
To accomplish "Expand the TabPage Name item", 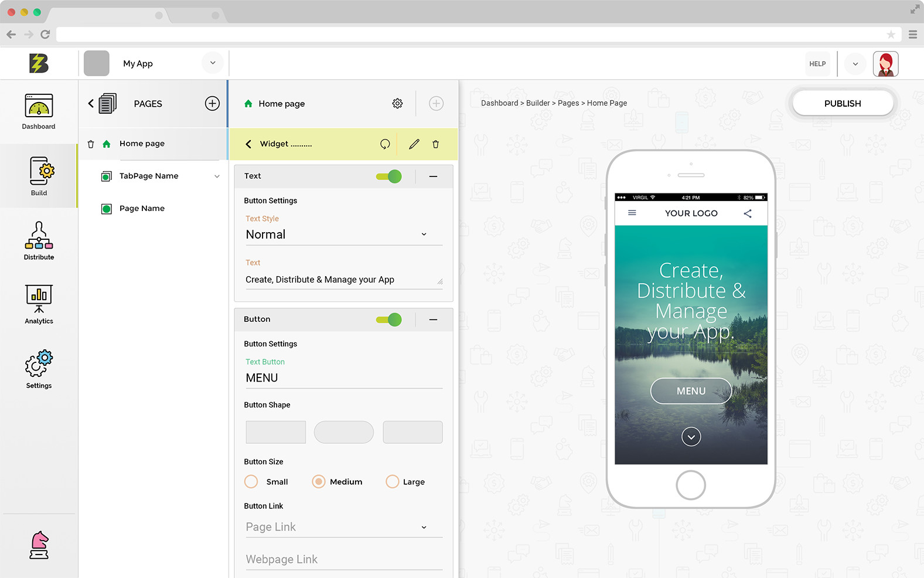I will (x=217, y=176).
